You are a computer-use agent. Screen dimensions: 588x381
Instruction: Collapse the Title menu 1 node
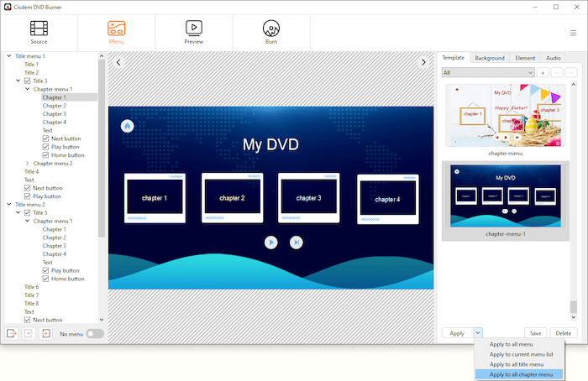point(9,56)
